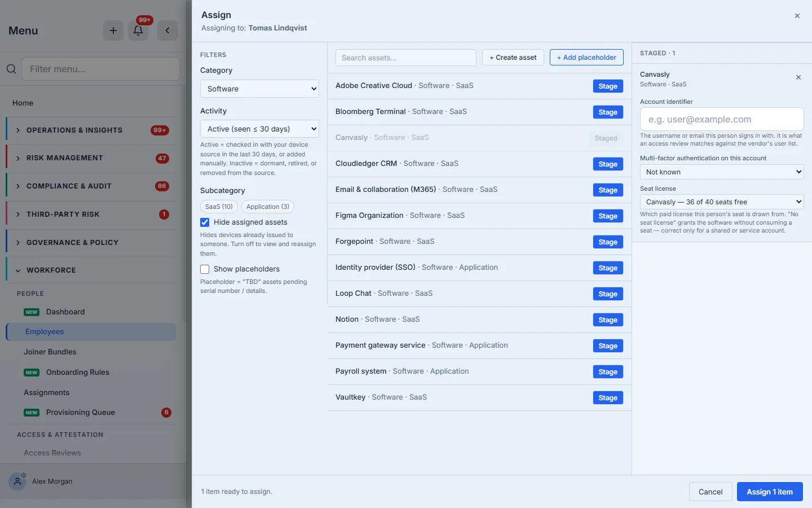This screenshot has height=508, width=812.
Task: Click the plus icon next to Menu
Action: (113, 30)
